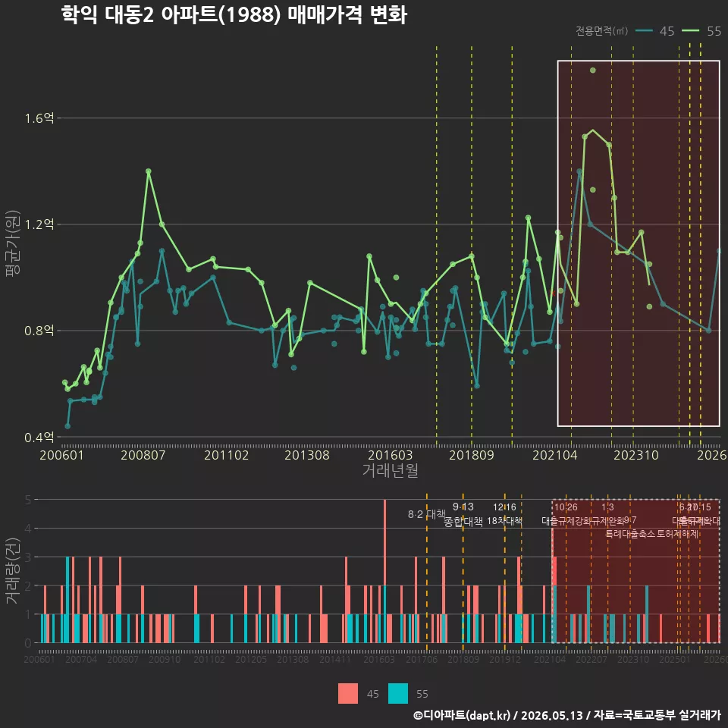The height and width of the screenshot is (728, 728).
Task: Click 201603 on the price chart's date axis
Action: (390, 455)
